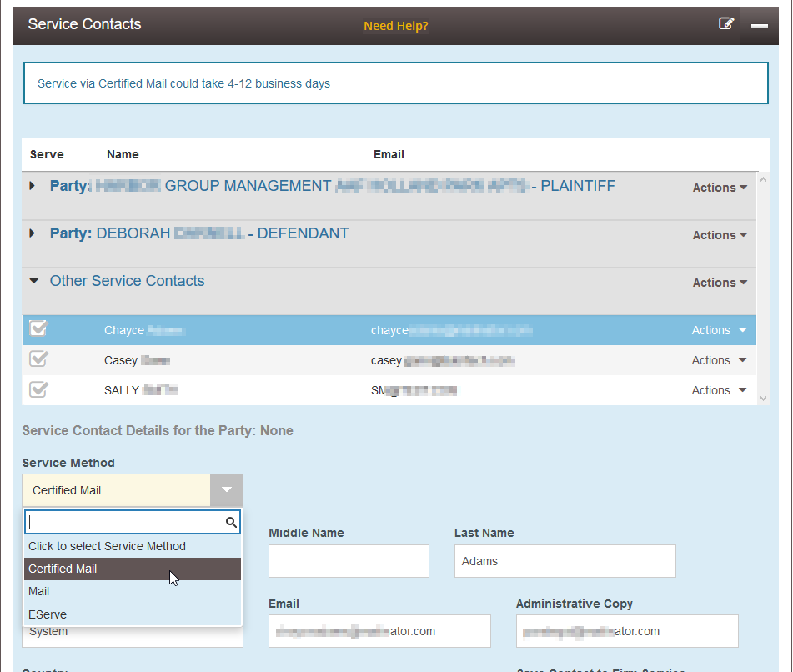Open the Need Help? link
The width and height of the screenshot is (793, 672).
click(x=396, y=26)
